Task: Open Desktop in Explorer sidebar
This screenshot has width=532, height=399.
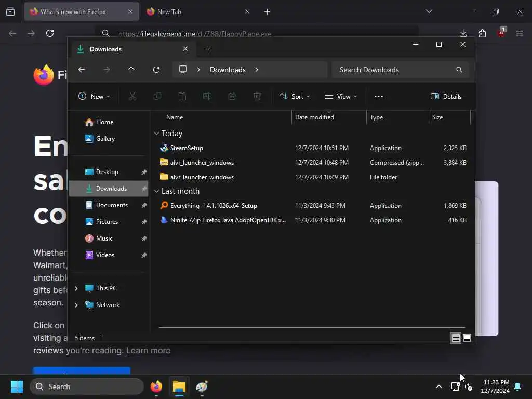Action: (109, 171)
